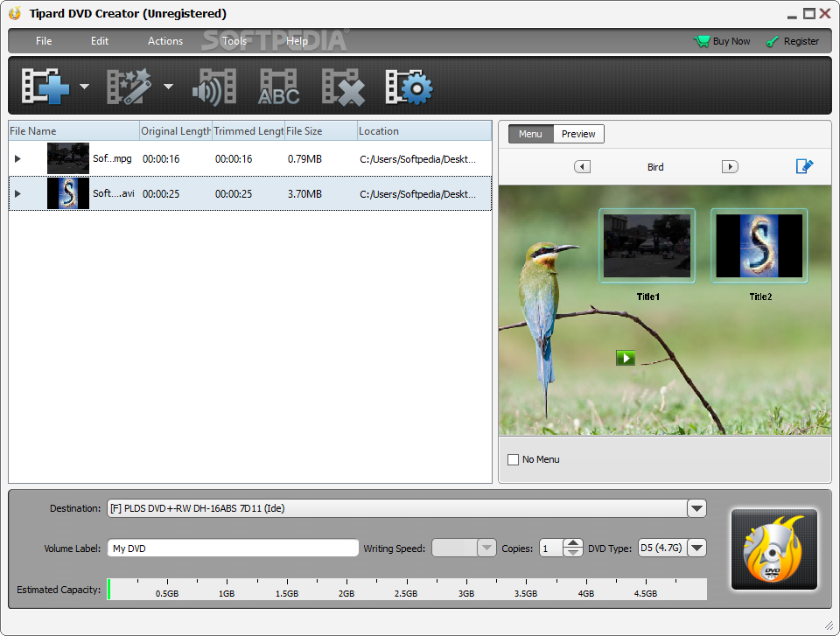Click the Title1 label in menu preview
840x636 pixels.
tap(648, 297)
